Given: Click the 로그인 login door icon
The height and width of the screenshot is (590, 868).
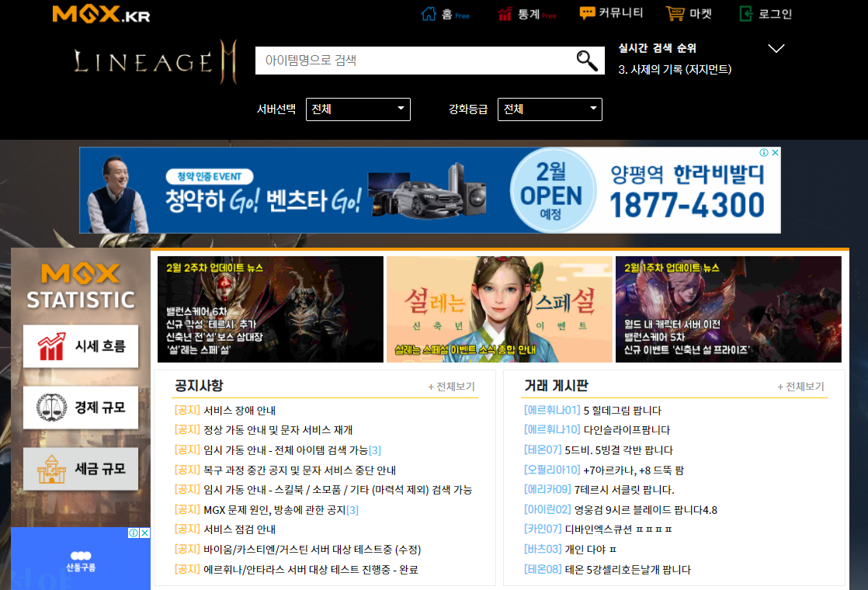Looking at the screenshot, I should pyautogui.click(x=746, y=14).
